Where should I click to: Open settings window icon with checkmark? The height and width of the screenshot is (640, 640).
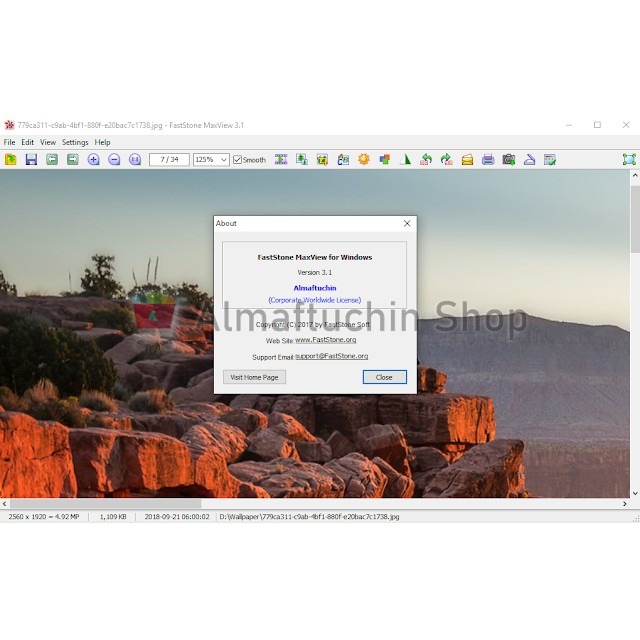coord(550,159)
